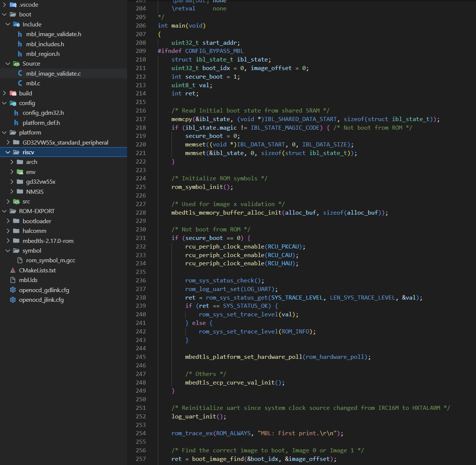Collapse the Source folder chevron
The width and height of the screenshot is (476, 465).
8,64
